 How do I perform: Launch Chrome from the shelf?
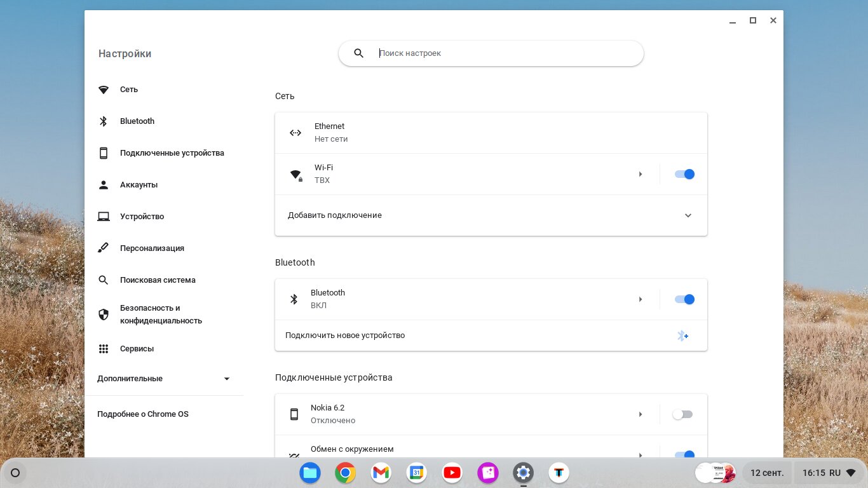click(x=346, y=473)
